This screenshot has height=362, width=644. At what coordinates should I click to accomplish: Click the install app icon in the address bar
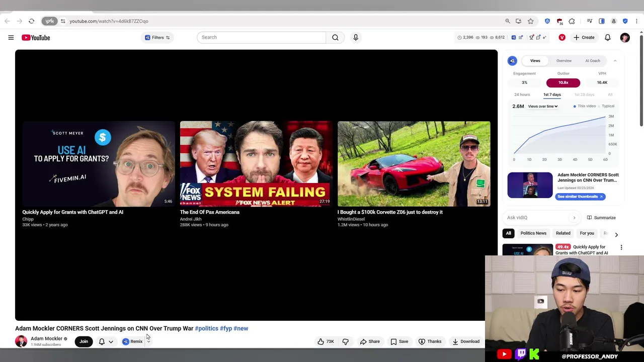coord(519,21)
